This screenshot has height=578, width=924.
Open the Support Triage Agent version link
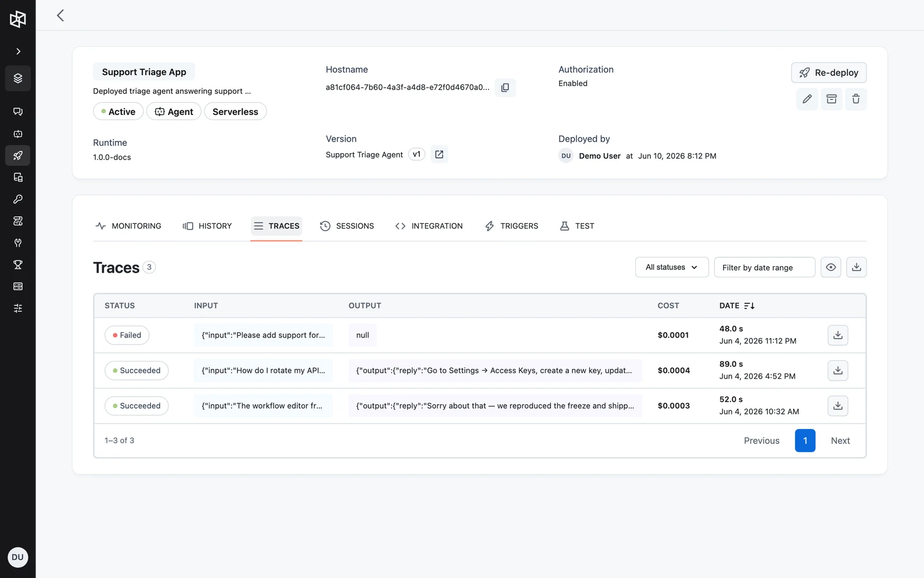[x=439, y=154]
